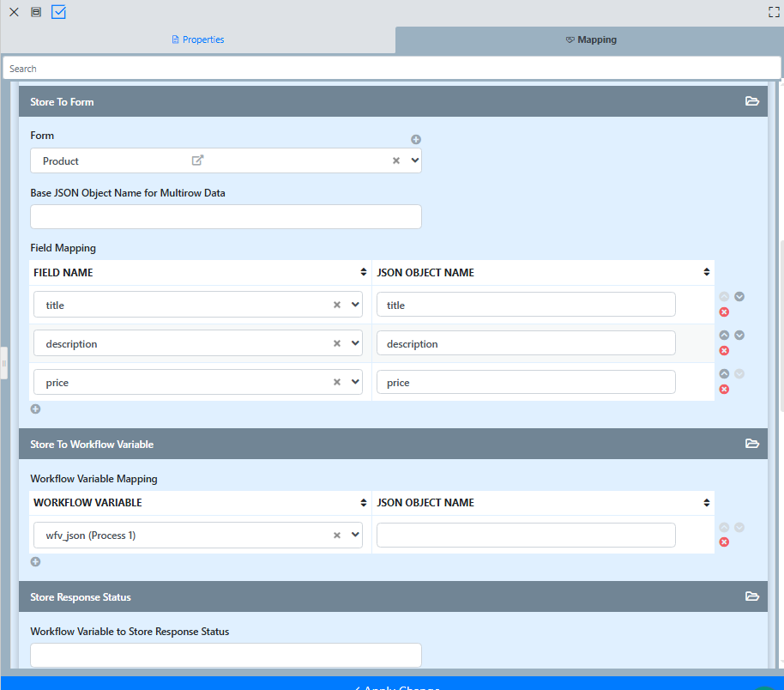Viewport: 784px width, 690px height.
Task: Move the description row down
Action: (739, 336)
